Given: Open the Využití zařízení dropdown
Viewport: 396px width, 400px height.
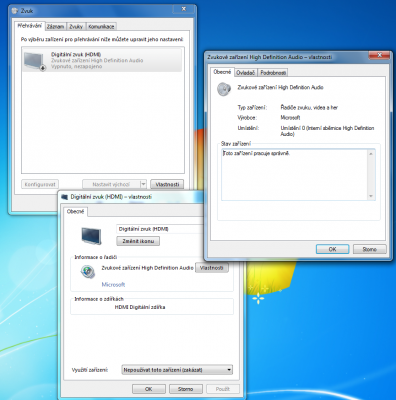Looking at the screenshot, I should pos(177,370).
